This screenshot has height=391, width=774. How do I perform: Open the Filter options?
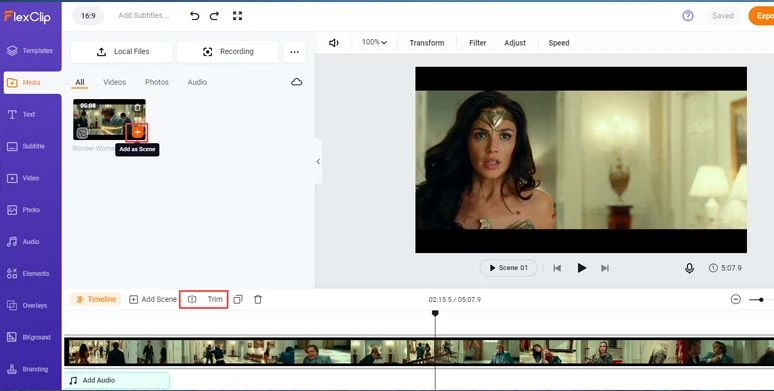(478, 43)
